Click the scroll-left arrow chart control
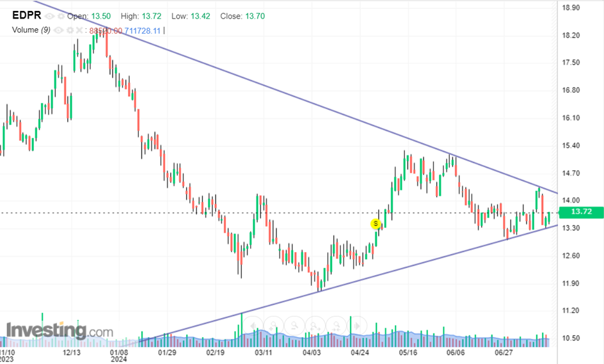604x364 pixels. coord(253,326)
